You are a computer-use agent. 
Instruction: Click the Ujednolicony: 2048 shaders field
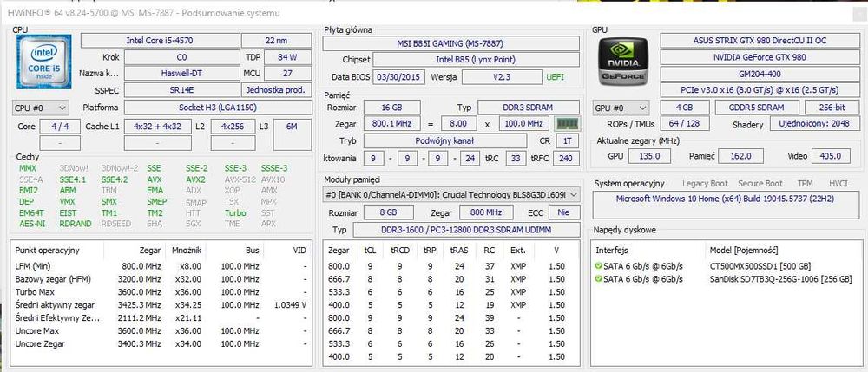[x=815, y=124]
